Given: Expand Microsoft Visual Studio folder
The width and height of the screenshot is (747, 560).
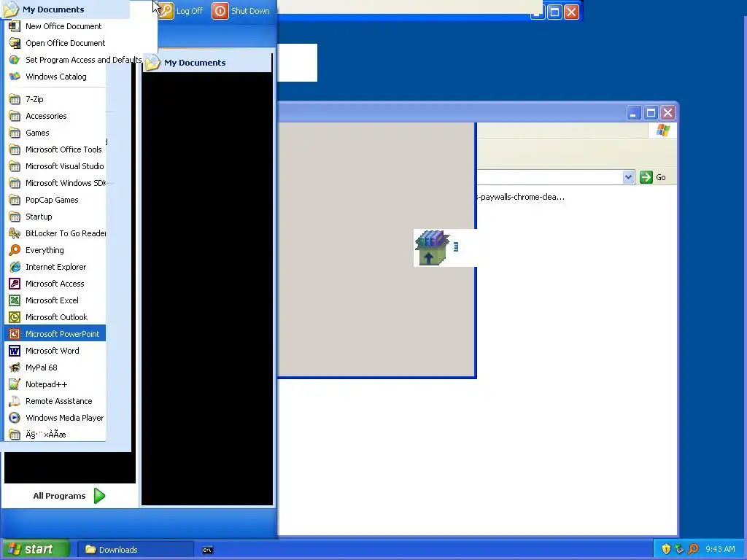Looking at the screenshot, I should [x=55, y=166].
